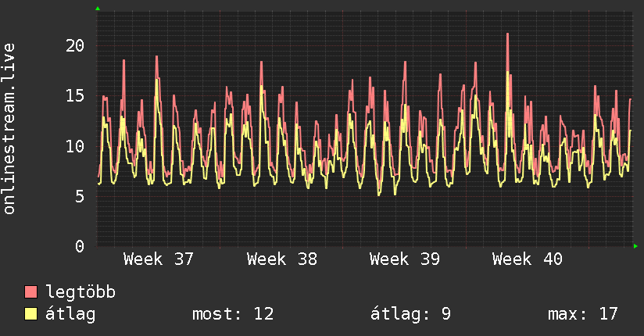Click the 'átlag: 9' statistics value
Viewport: 644px width, 336px height.
(x=410, y=314)
